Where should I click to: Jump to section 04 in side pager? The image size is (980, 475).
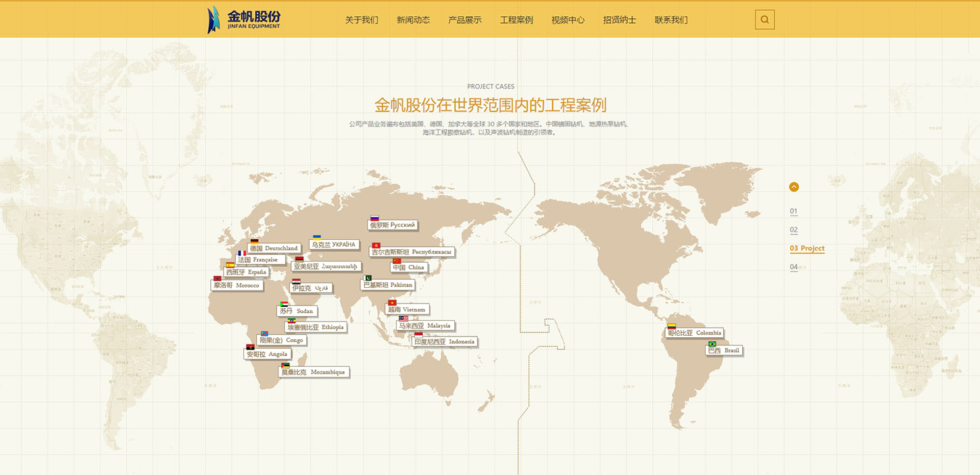pyautogui.click(x=793, y=267)
